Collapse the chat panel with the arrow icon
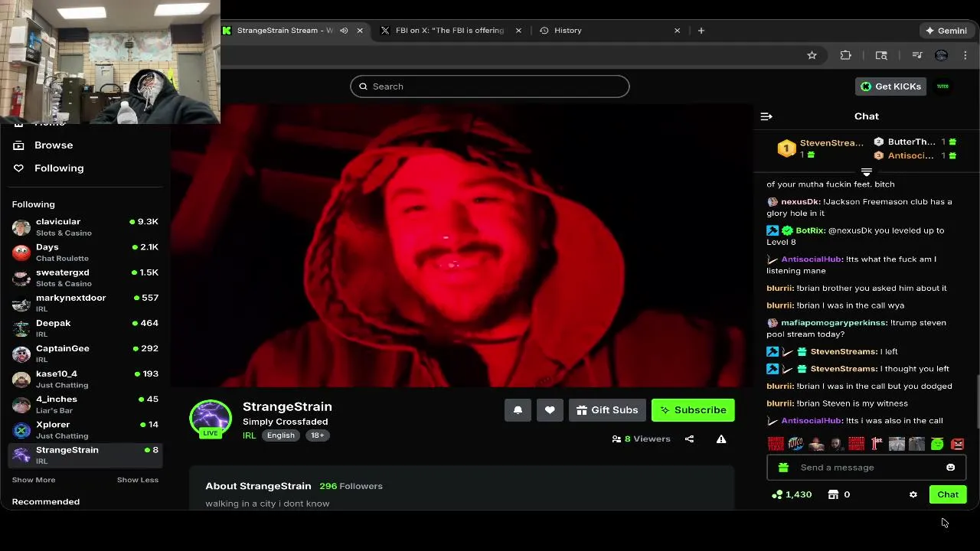The image size is (980, 551). [x=766, y=116]
